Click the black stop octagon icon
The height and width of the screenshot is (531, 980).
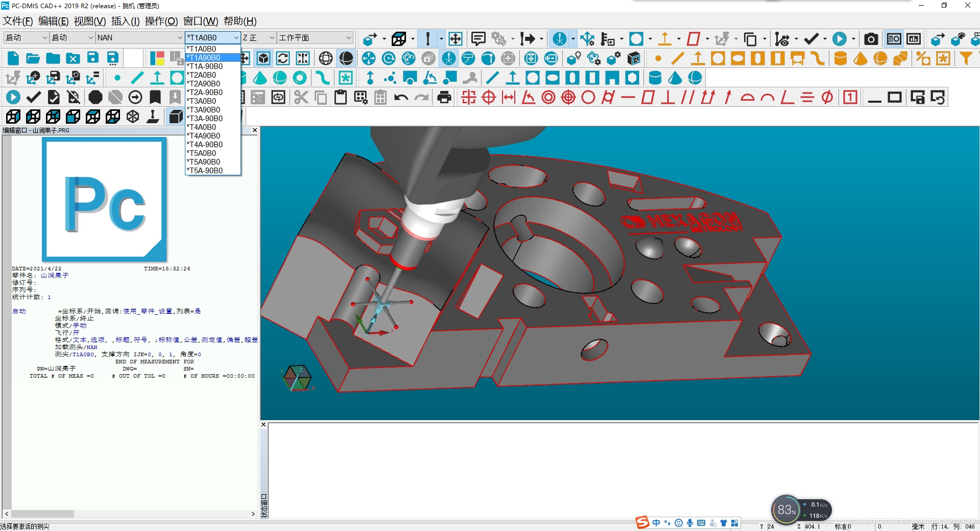pos(95,97)
